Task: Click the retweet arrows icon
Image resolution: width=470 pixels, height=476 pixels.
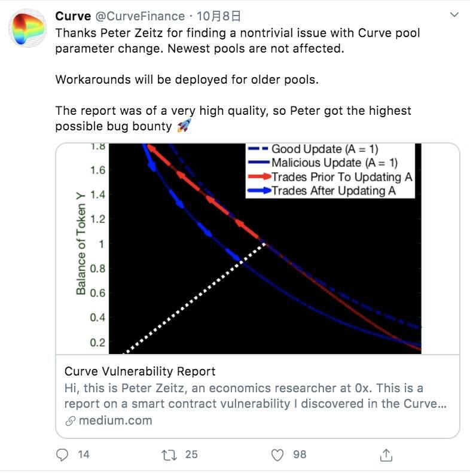Action: [x=170, y=455]
